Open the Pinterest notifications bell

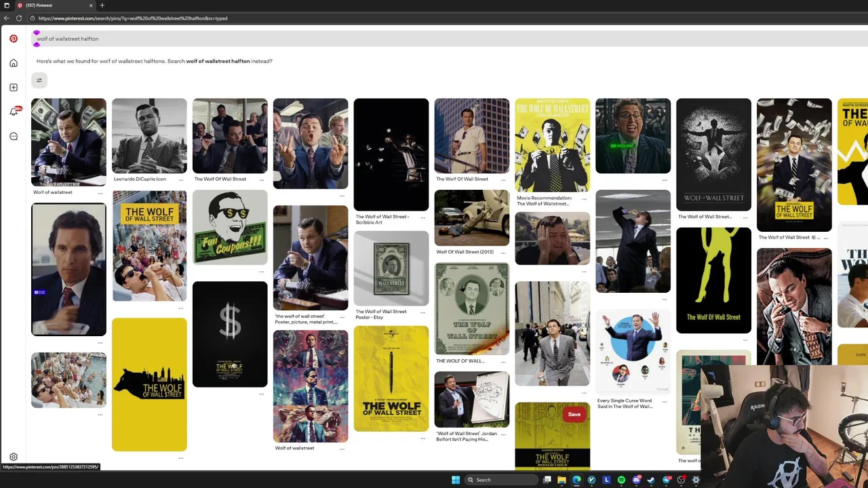pos(14,112)
